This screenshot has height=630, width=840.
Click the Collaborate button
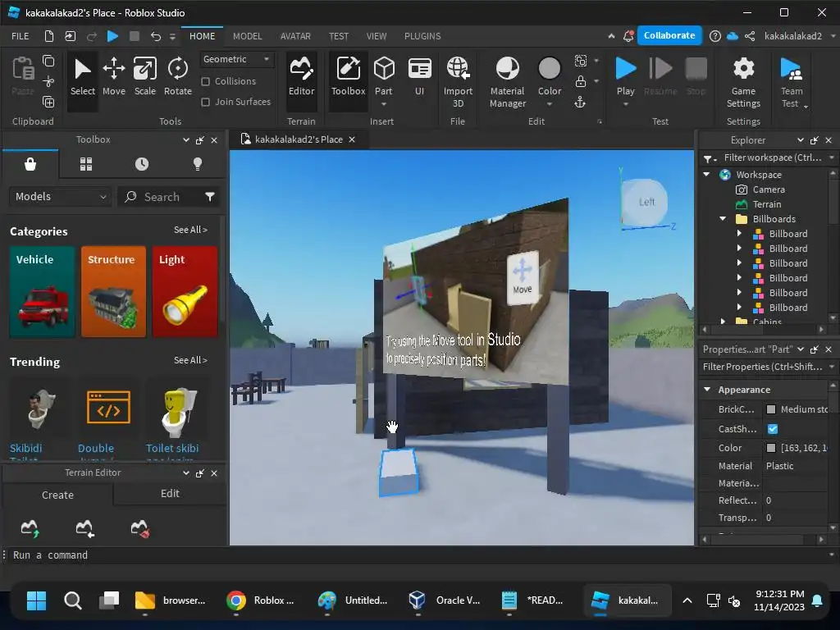tap(669, 35)
